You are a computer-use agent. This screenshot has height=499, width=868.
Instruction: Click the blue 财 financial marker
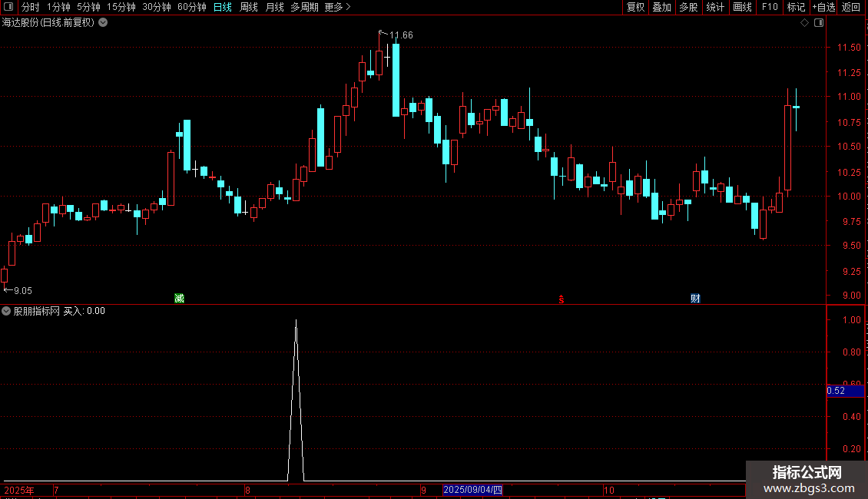(x=695, y=298)
